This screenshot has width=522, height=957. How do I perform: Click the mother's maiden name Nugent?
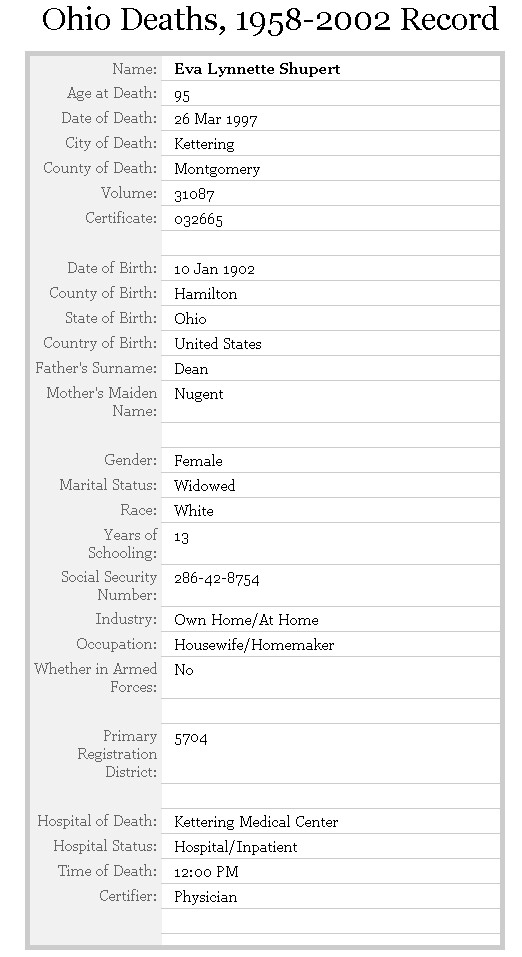pyautogui.click(x=198, y=394)
